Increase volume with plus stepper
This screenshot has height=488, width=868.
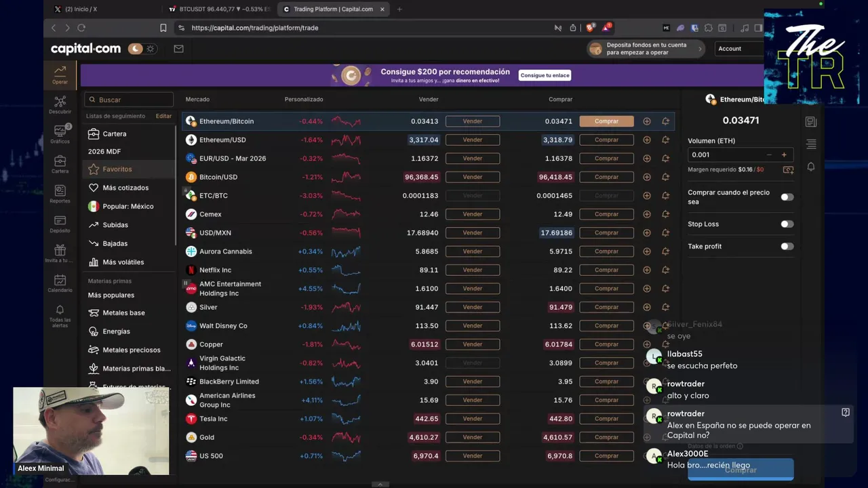pos(784,155)
